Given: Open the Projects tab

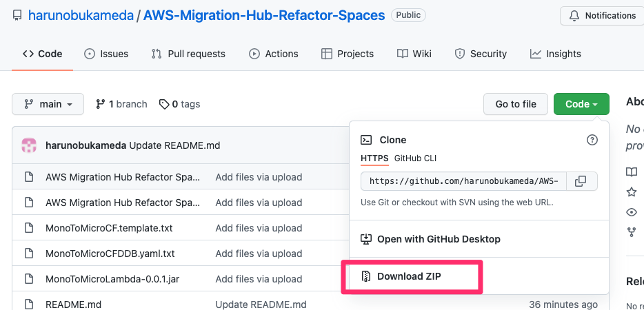Looking at the screenshot, I should click(x=348, y=54).
